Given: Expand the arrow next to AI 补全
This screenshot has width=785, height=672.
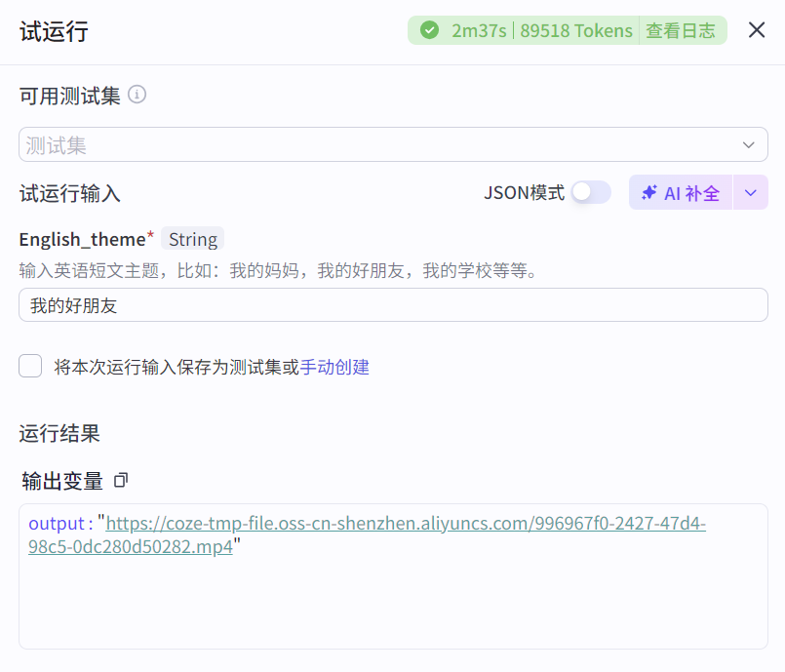Looking at the screenshot, I should coord(750,192).
